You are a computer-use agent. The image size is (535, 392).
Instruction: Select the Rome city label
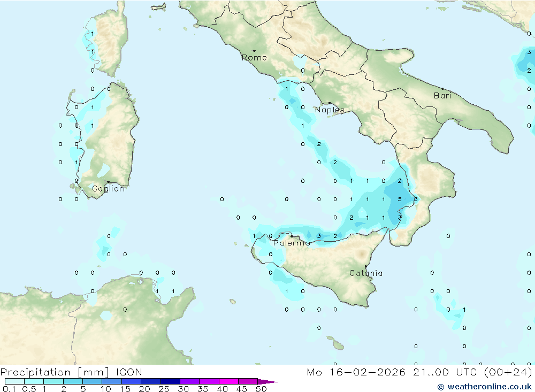pos(254,58)
